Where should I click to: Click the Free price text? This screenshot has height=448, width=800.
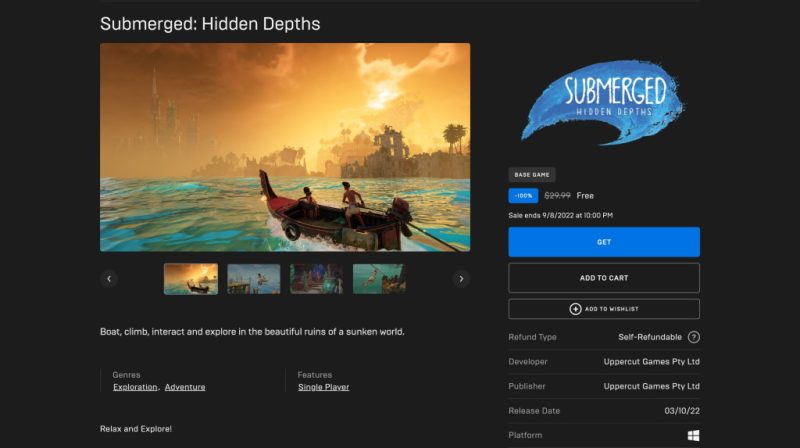pos(585,195)
